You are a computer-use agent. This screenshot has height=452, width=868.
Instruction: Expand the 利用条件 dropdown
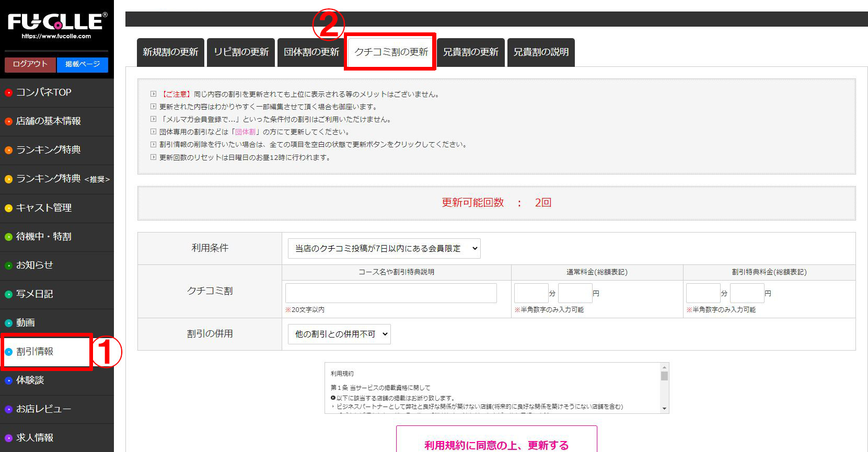coord(384,249)
